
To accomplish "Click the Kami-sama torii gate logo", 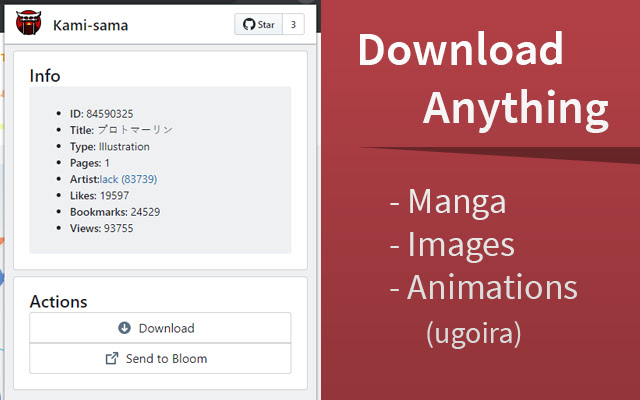I will (28, 22).
